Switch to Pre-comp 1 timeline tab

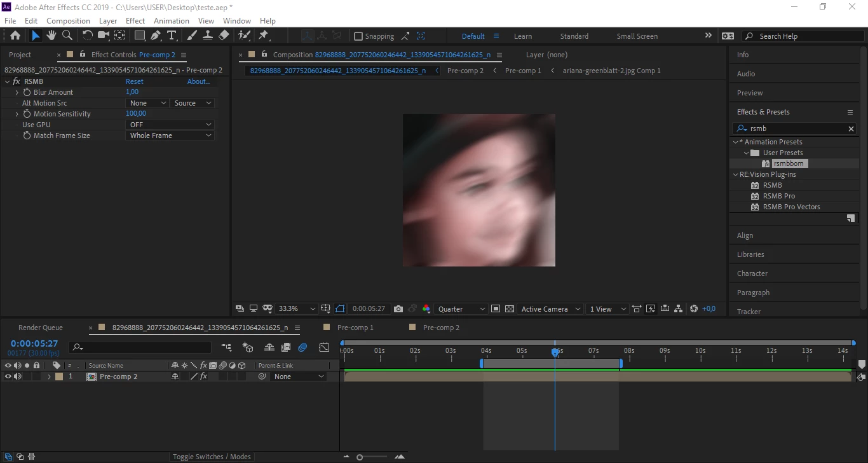click(355, 328)
